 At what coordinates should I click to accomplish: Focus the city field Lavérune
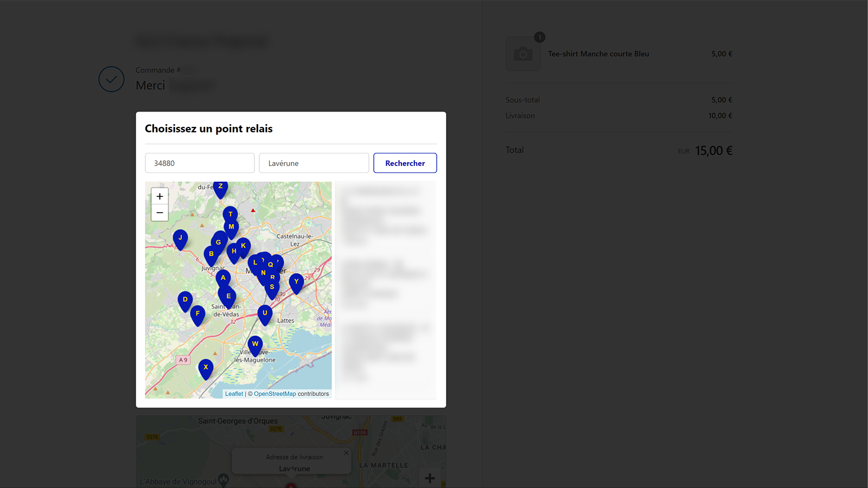pyautogui.click(x=314, y=163)
